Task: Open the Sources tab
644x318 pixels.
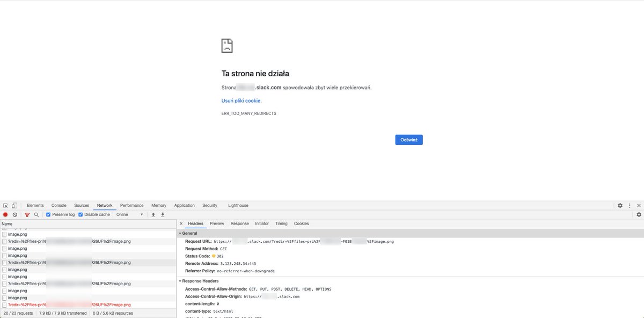Action: click(82, 205)
